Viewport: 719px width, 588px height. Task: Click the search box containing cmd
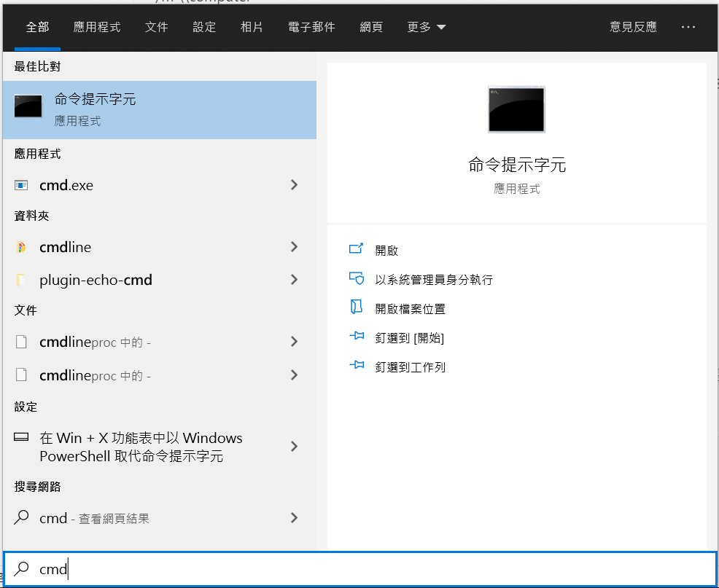point(359,569)
